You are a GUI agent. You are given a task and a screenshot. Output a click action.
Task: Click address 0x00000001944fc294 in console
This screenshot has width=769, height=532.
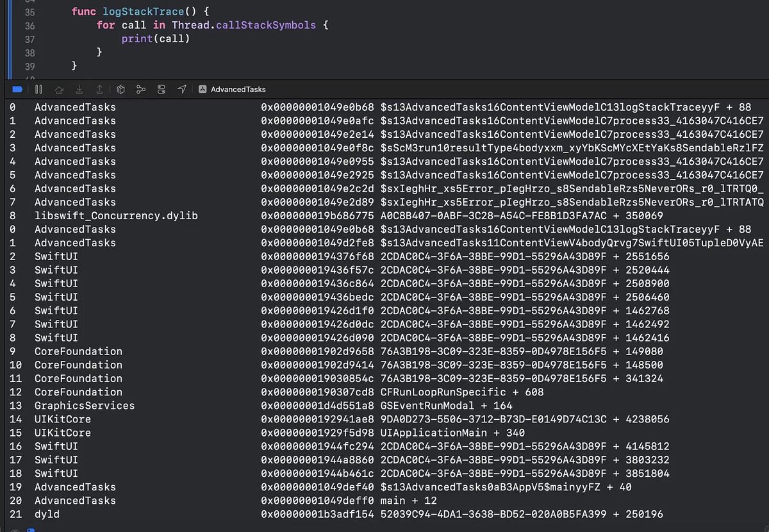coord(318,446)
